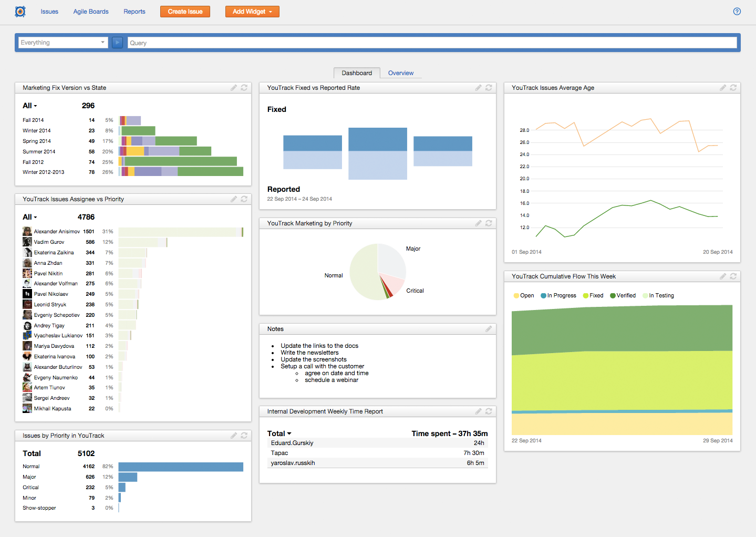Viewport: 756px width, 537px height.
Task: Edit the Internal Development Weekly Time Report widget
Action: [x=479, y=411]
